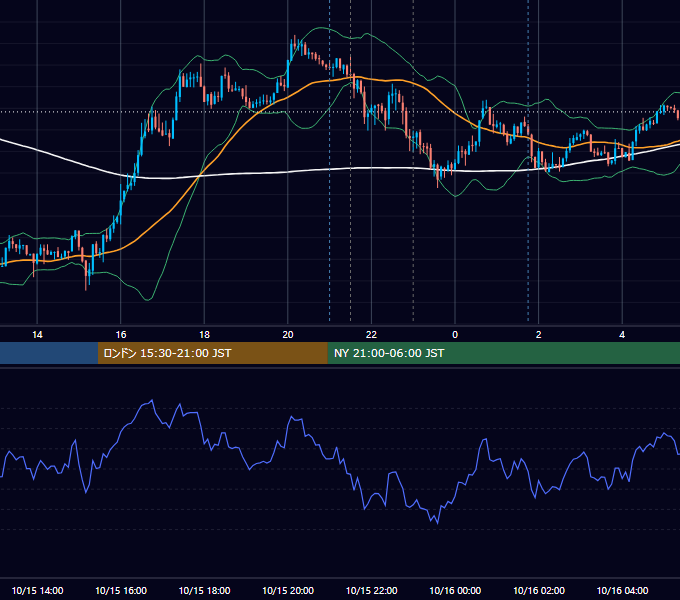Click the 10/16 02:00 date label

click(539, 590)
